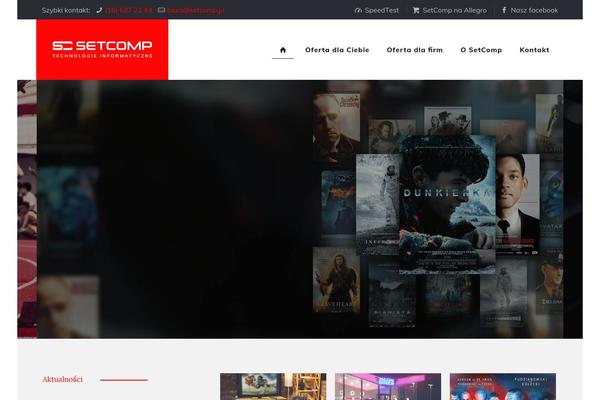Click the Szybki kontakt label
600x400 pixels.
[66, 10]
